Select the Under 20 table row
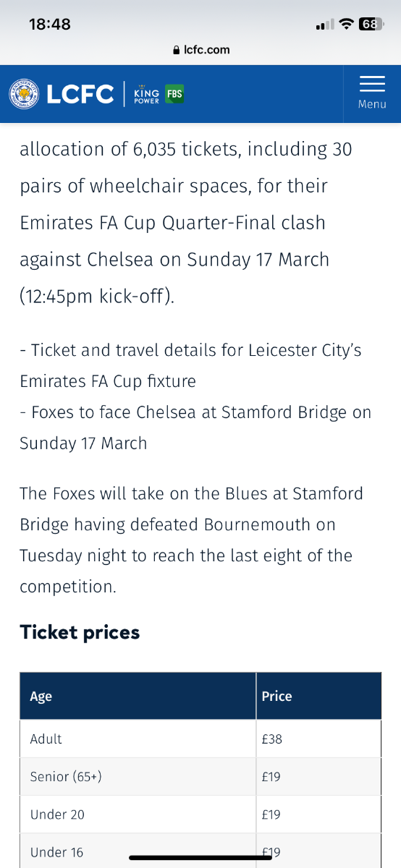The image size is (401, 868). click(x=200, y=814)
